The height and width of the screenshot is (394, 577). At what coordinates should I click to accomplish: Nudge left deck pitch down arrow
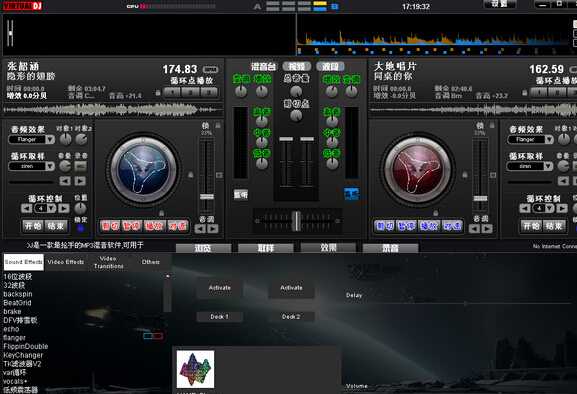tap(200, 229)
